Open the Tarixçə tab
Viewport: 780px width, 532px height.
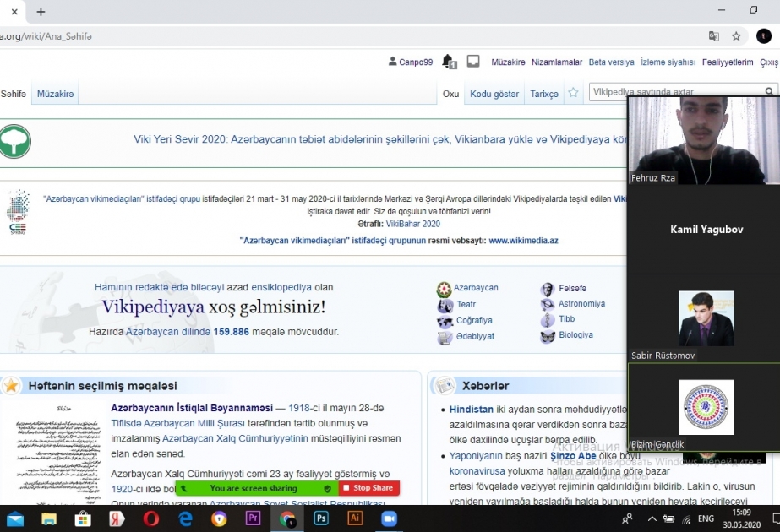tap(544, 94)
